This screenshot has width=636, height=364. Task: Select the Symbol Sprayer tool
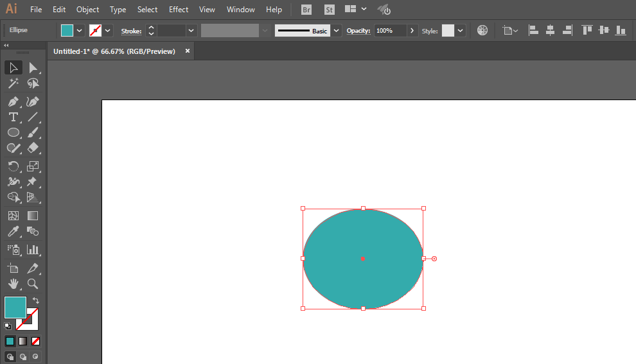click(13, 250)
